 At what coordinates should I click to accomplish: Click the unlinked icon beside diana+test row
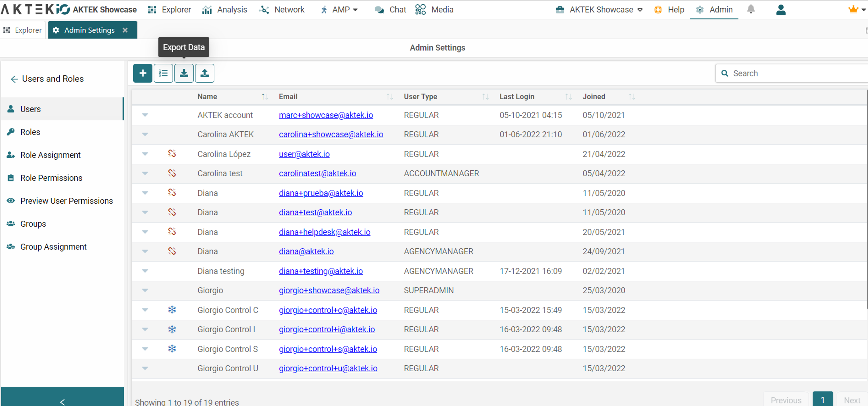[x=172, y=212]
